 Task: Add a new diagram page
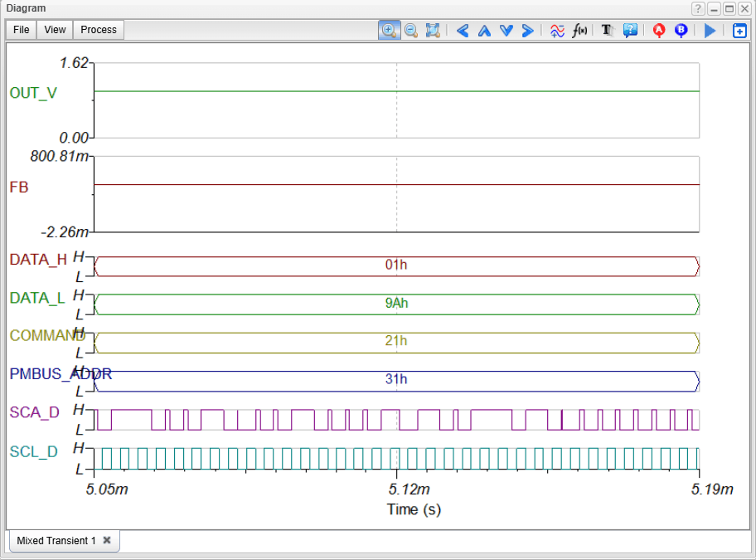[x=739, y=31]
